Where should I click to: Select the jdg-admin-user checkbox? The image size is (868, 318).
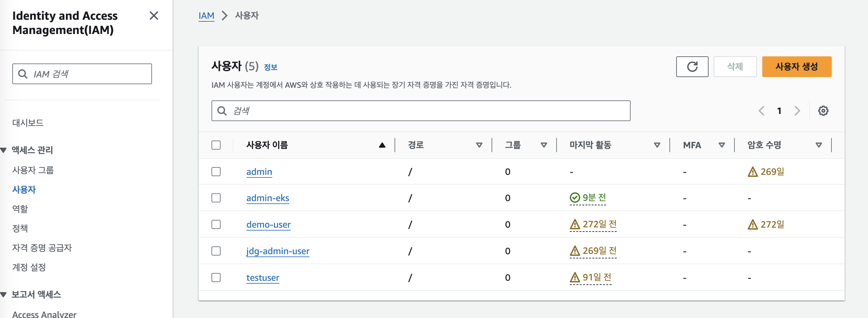pos(216,251)
